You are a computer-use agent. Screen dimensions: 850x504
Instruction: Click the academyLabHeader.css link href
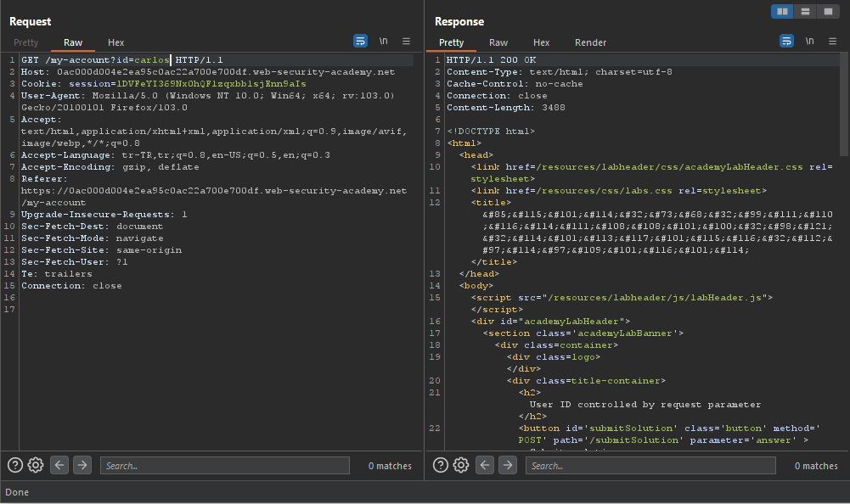pos(669,167)
